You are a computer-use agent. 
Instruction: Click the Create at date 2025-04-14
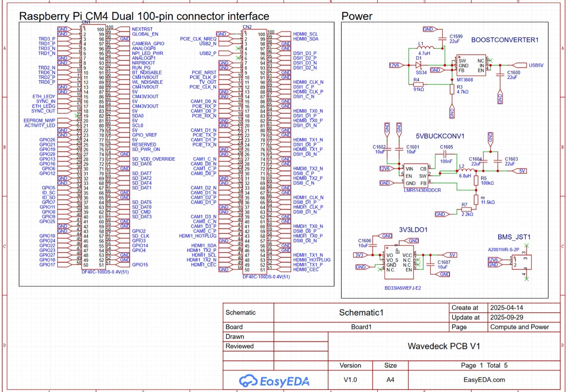coord(506,308)
